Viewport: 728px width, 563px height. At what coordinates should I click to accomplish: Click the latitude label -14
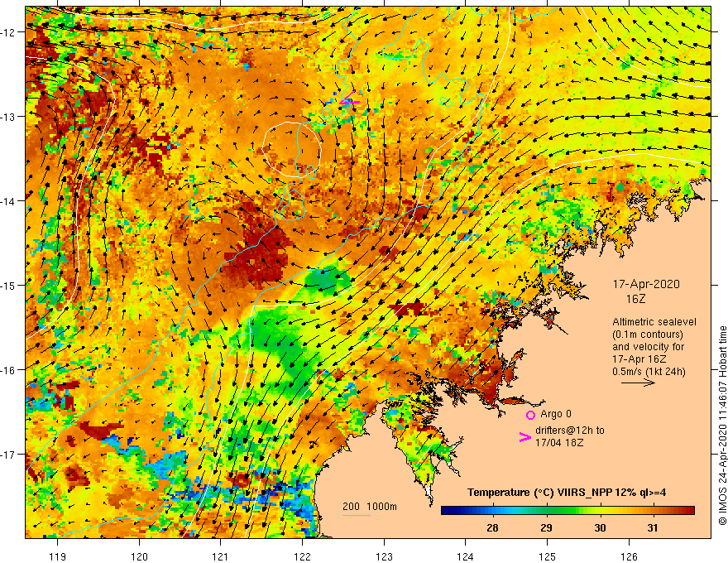[x=9, y=201]
